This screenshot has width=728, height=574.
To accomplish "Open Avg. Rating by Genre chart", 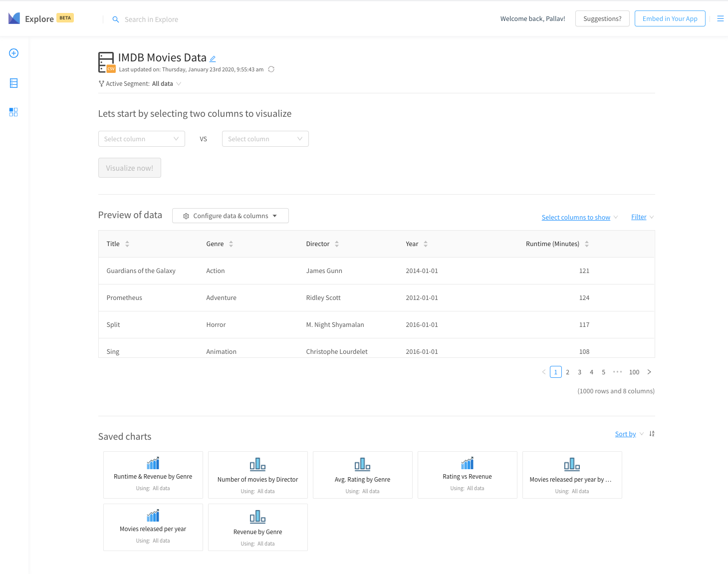I will [x=363, y=475].
